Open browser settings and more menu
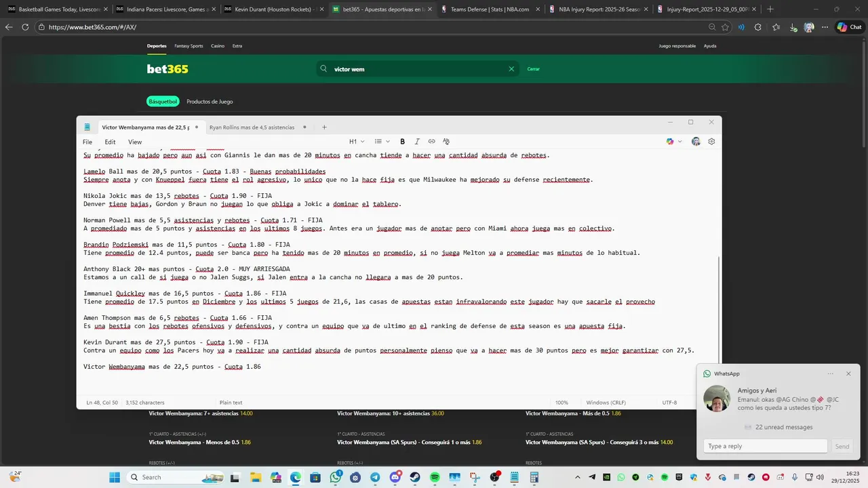Image resolution: width=868 pixels, height=488 pixels. (825, 27)
